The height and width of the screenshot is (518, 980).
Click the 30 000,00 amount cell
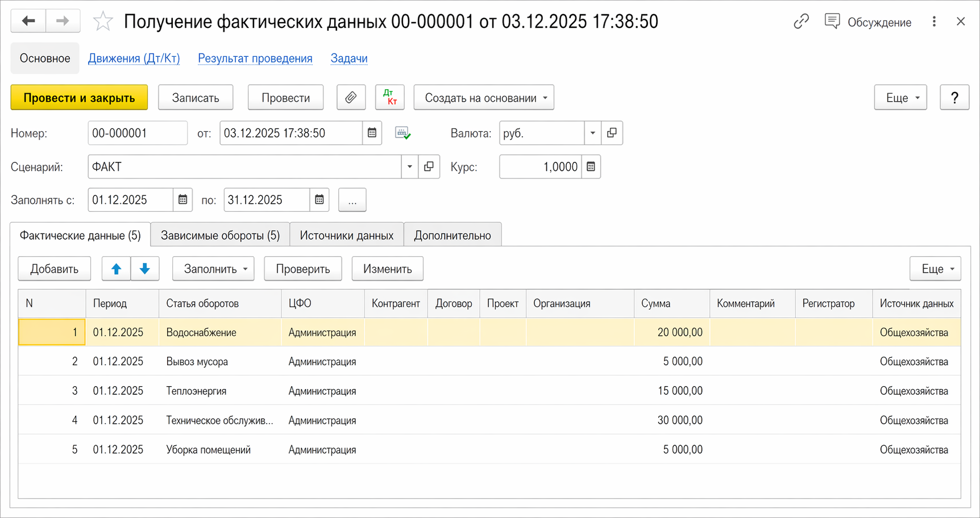[x=672, y=420]
